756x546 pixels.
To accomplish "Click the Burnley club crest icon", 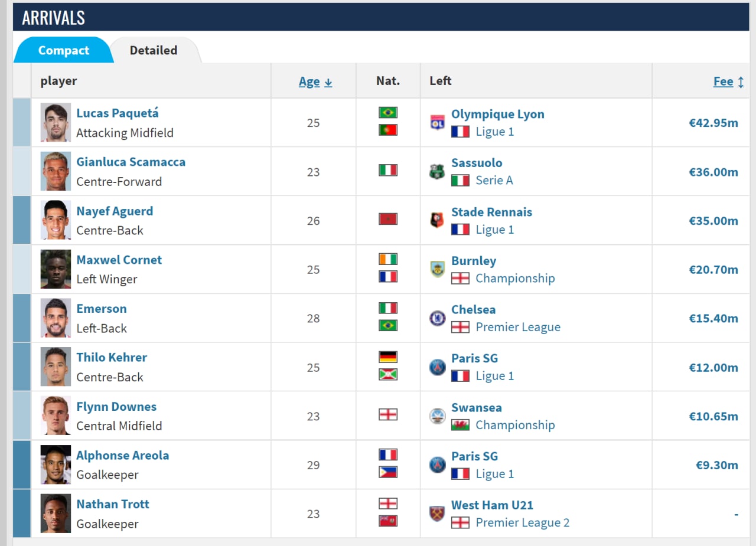I will [x=437, y=269].
